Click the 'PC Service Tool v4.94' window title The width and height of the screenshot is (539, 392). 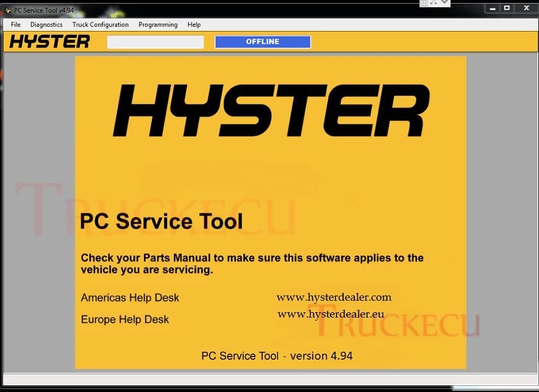click(44, 10)
